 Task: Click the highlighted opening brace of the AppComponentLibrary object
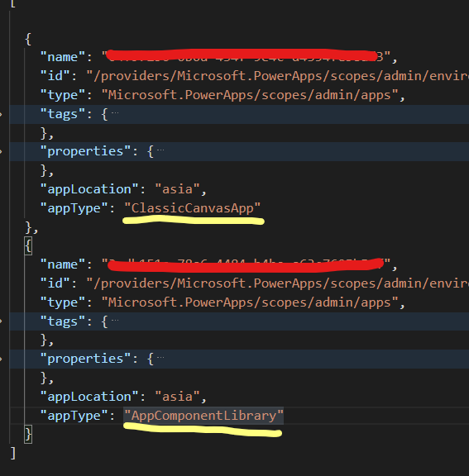click(x=28, y=246)
